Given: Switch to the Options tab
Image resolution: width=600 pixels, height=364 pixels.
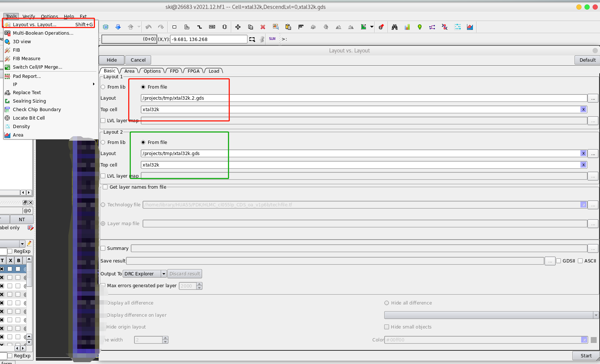Looking at the screenshot, I should 151,71.
